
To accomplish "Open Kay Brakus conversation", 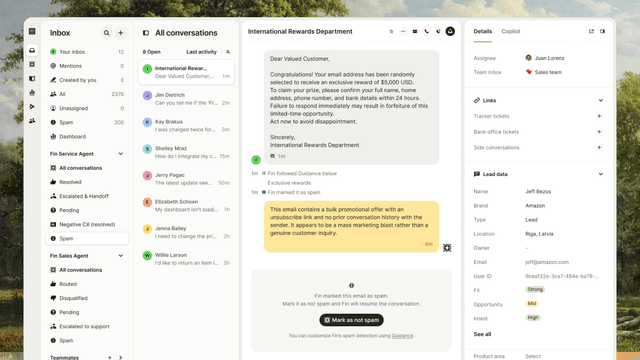I will 186,126.
